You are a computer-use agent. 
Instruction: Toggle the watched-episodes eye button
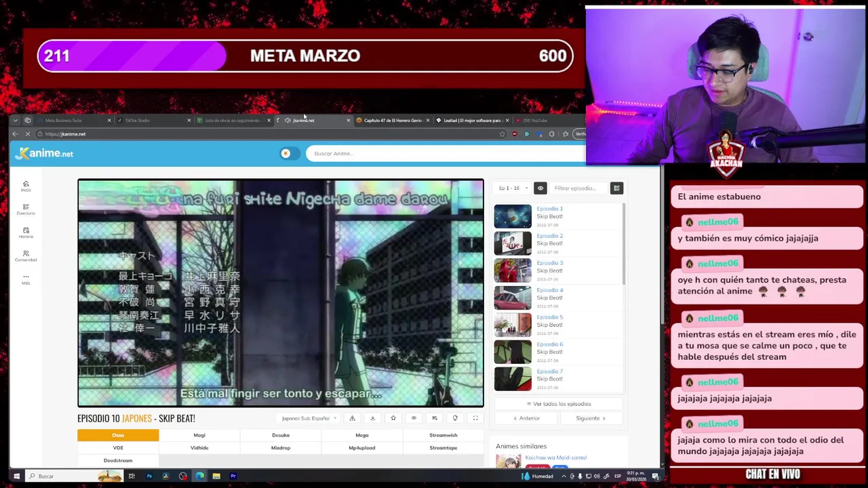(x=540, y=188)
